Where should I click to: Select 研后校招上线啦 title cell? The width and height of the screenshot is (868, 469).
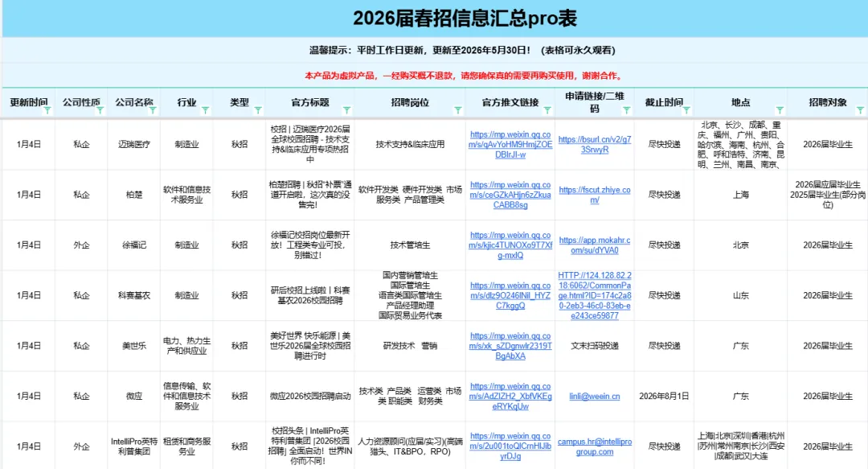tap(310, 295)
